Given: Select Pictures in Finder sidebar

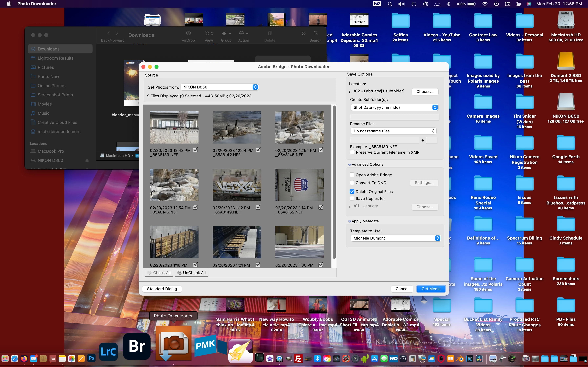Looking at the screenshot, I should (46, 67).
